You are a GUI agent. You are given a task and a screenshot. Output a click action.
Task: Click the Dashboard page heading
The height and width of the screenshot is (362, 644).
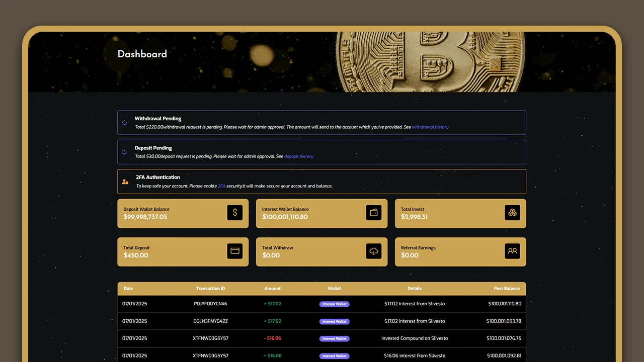[x=142, y=54]
